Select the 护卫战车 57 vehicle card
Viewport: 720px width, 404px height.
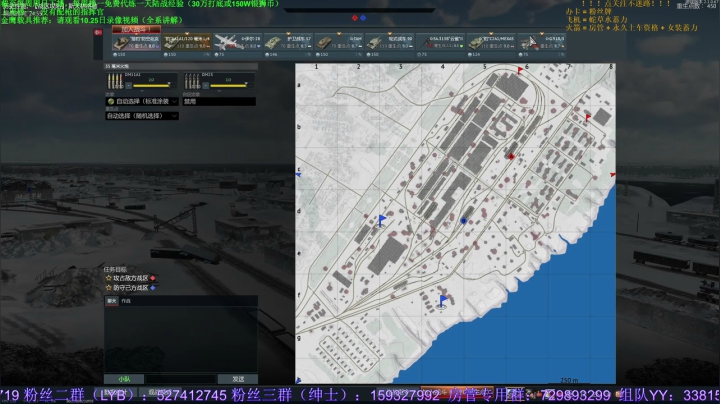click(288, 43)
